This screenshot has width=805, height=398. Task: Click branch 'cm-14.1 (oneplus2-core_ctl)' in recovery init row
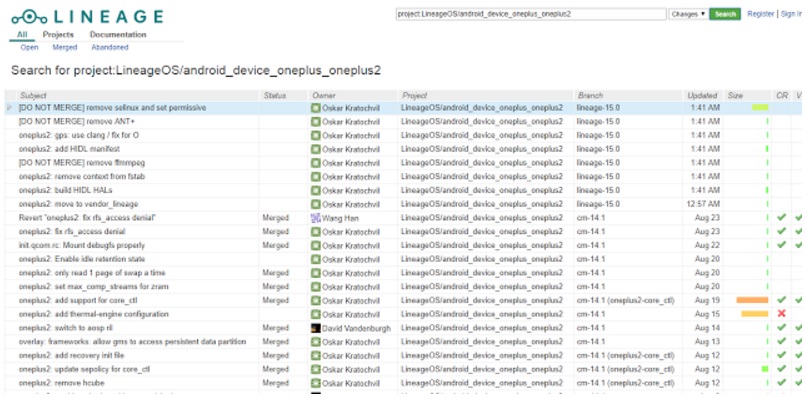pyautogui.click(x=625, y=355)
